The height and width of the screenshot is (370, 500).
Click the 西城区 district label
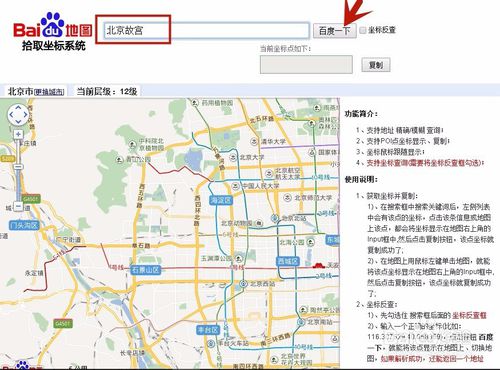[x=287, y=261]
